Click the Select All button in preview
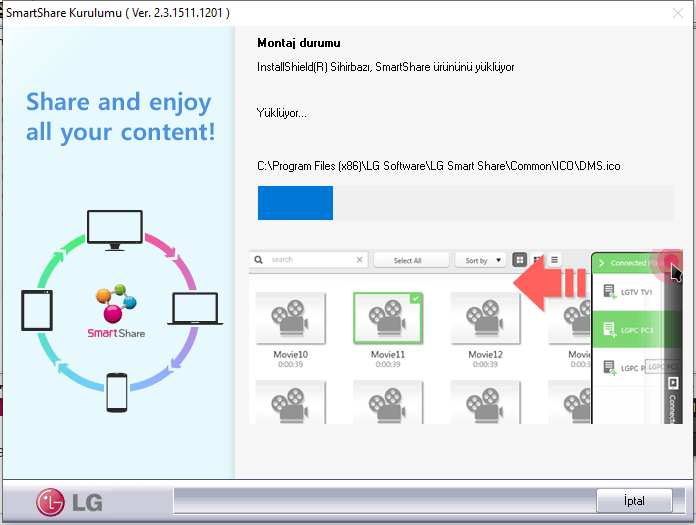Image resolution: width=696 pixels, height=525 pixels. [411, 260]
